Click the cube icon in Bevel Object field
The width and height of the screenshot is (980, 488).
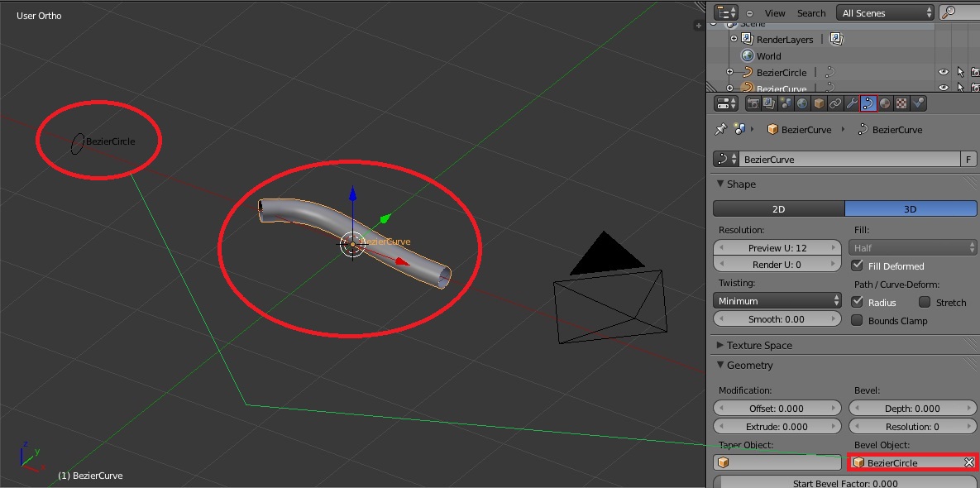[x=858, y=462]
